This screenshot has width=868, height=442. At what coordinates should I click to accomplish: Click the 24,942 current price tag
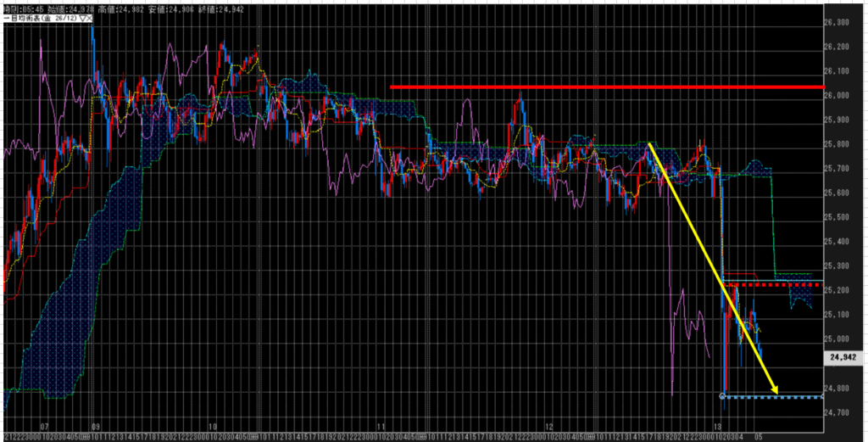(x=842, y=358)
